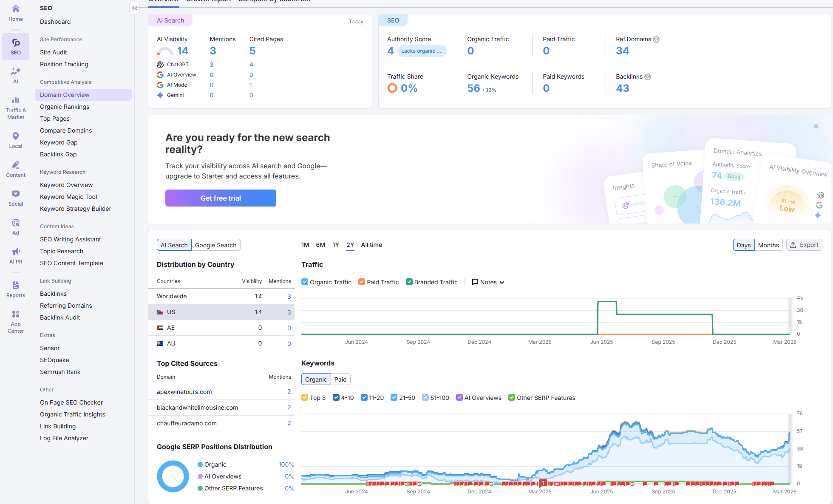The image size is (833, 504).
Task: Open Traffic & Market from the sidebar
Action: tap(15, 106)
